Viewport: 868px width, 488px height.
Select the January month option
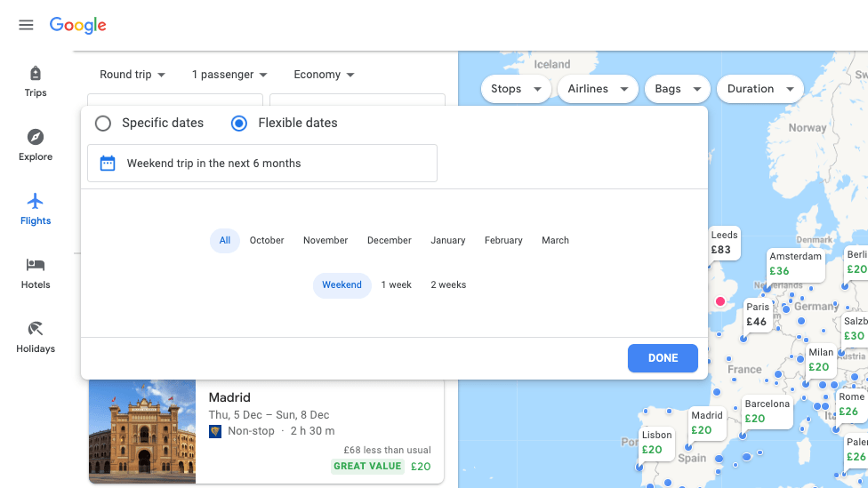448,241
